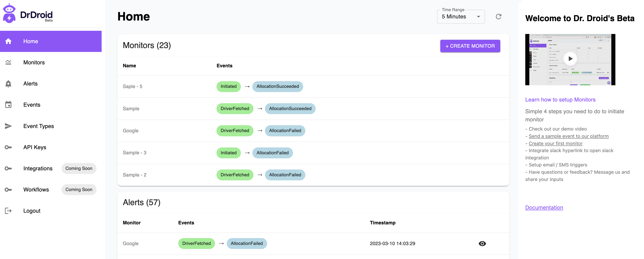The width and height of the screenshot is (644, 259).
Task: Click the Time Range dropdown arrow
Action: coord(478,17)
